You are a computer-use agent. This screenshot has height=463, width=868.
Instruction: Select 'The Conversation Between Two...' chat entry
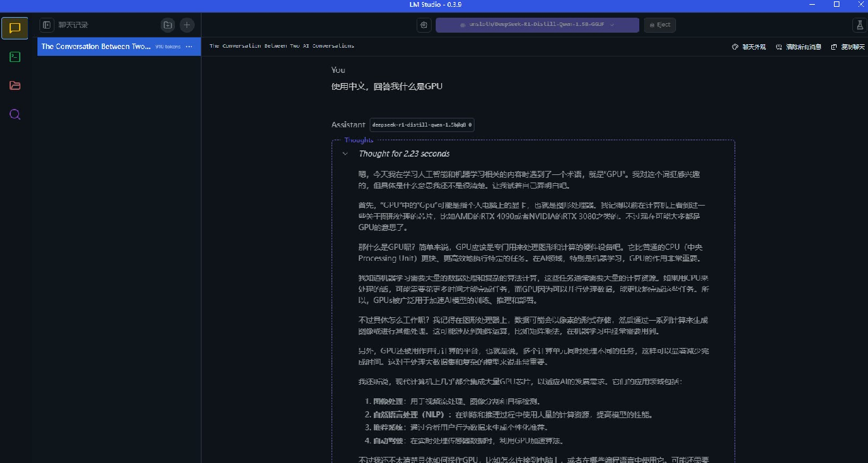(119, 46)
